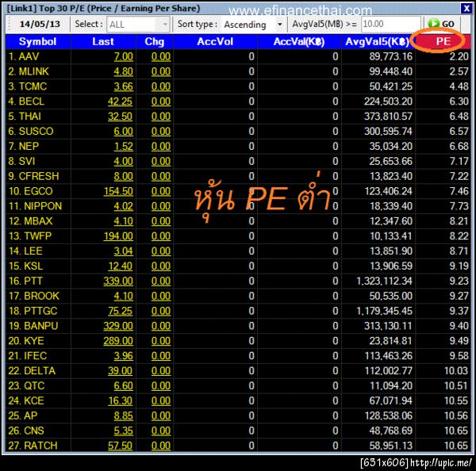Click the AccVal(KB) column header
476x471 pixels.
tap(299, 41)
